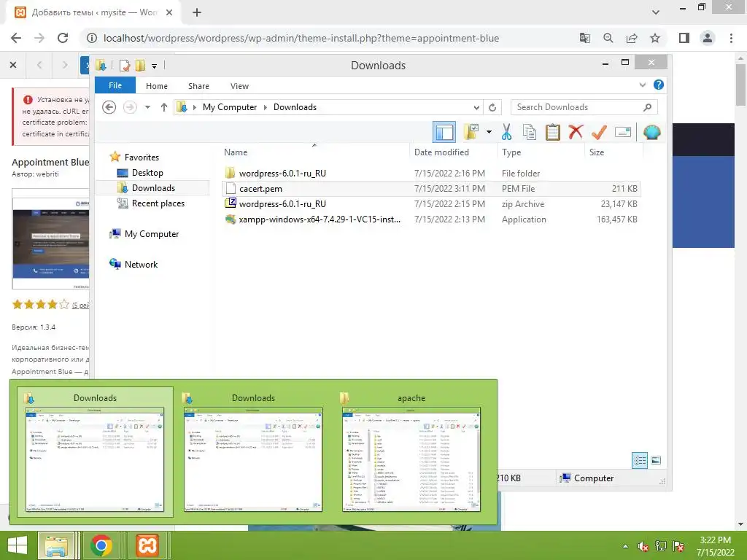Click the folder options icon with checkmark
Viewport: 747px width, 560px height.
coord(471,132)
